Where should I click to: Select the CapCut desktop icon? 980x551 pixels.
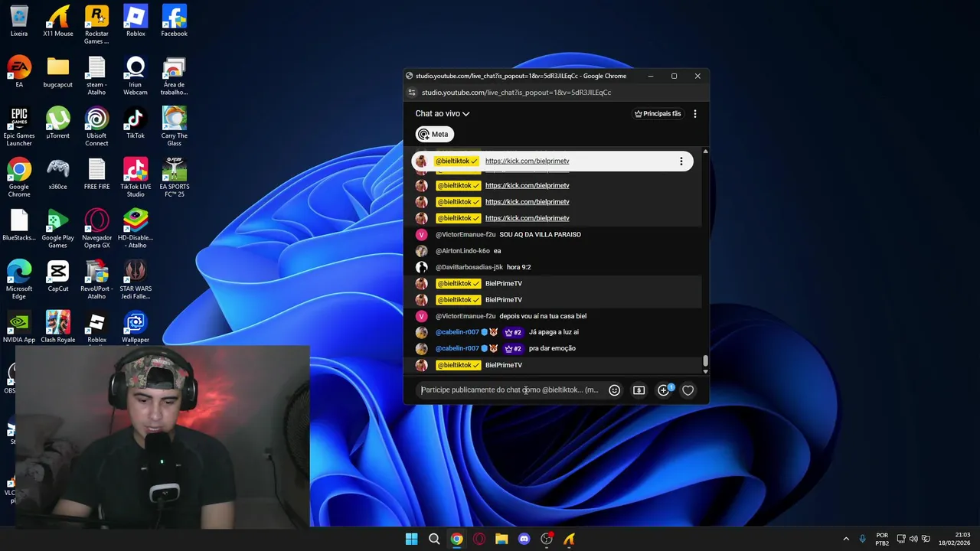58,276
